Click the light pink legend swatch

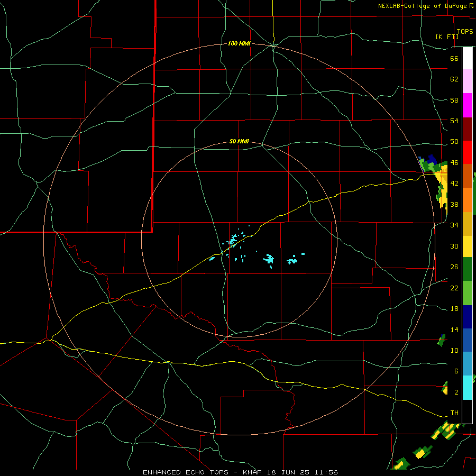coord(467,81)
